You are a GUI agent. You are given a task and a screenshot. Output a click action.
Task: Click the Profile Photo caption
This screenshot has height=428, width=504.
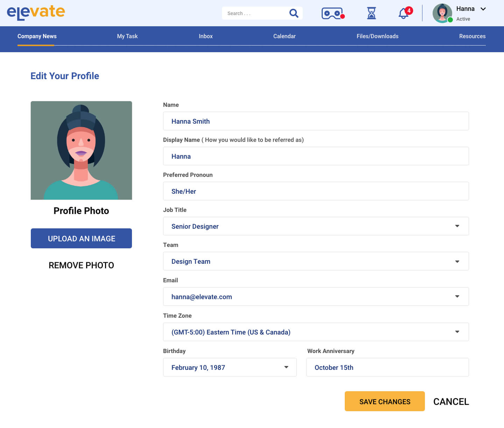pyautogui.click(x=81, y=210)
